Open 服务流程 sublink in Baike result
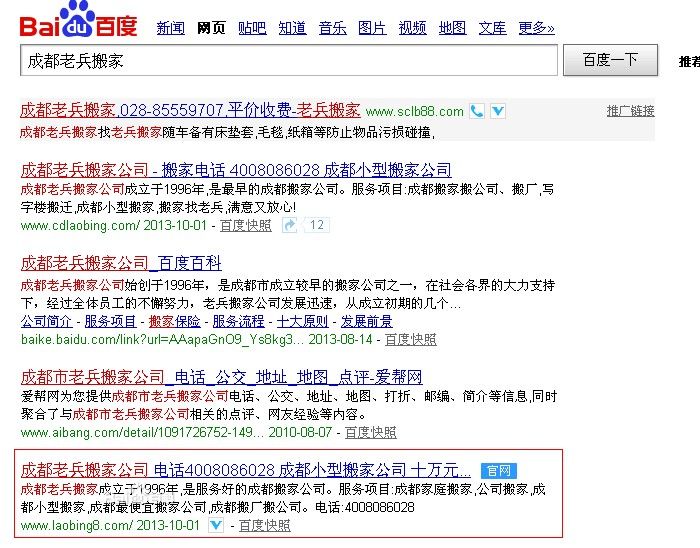The height and width of the screenshot is (548, 700). click(x=238, y=321)
